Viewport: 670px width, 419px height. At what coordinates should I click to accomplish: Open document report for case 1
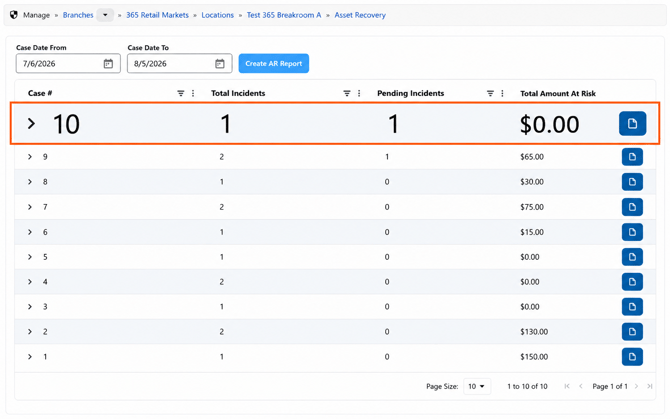tap(632, 357)
